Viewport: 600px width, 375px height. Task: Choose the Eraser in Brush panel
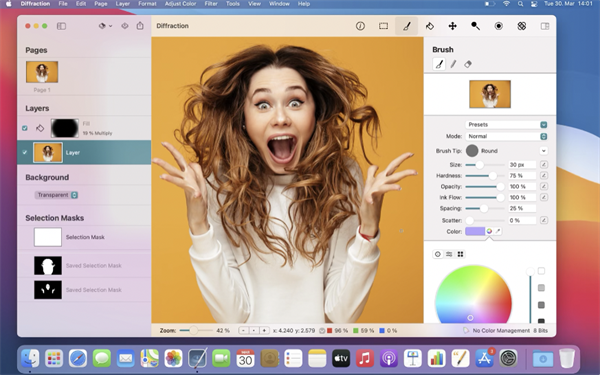pos(468,64)
